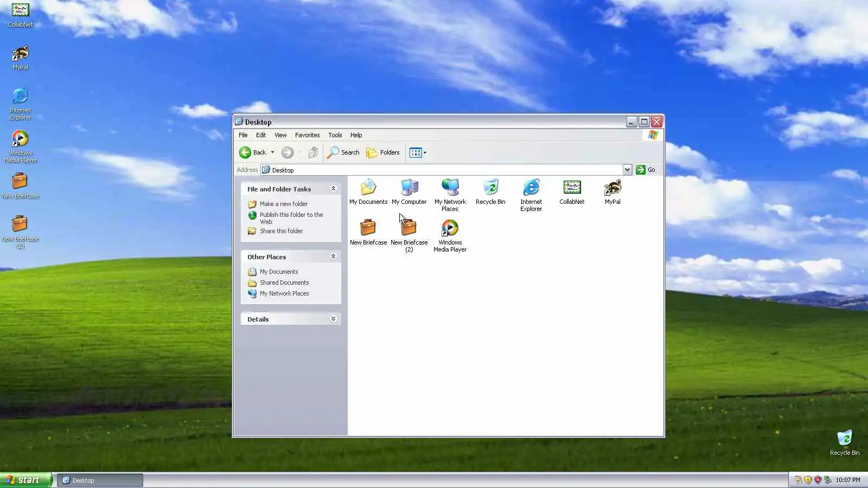Select MyPal shortcut on the desktop wallpaper
The width and height of the screenshot is (868, 488).
click(20, 57)
